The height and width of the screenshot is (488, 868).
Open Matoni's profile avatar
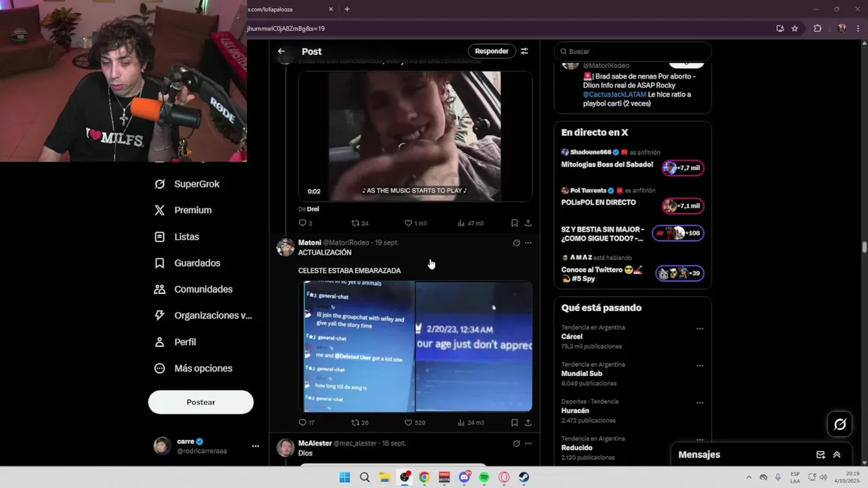click(285, 247)
